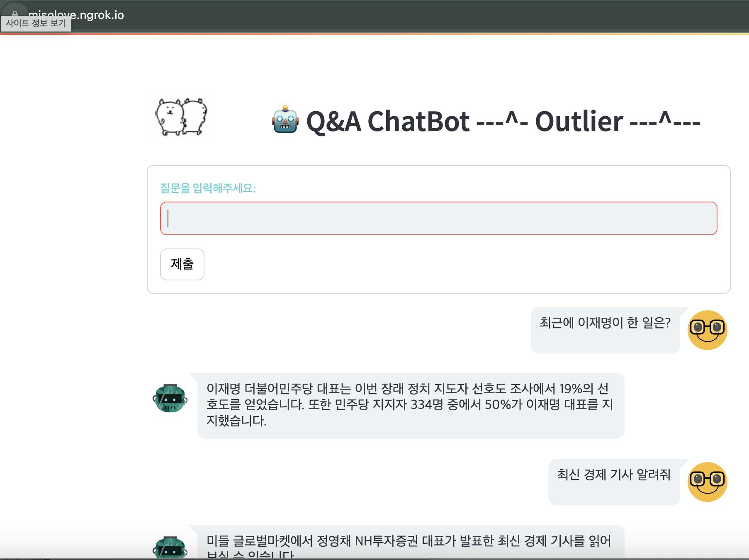Click the bot reply mentioning 미들 글로벌마켓

(411, 542)
